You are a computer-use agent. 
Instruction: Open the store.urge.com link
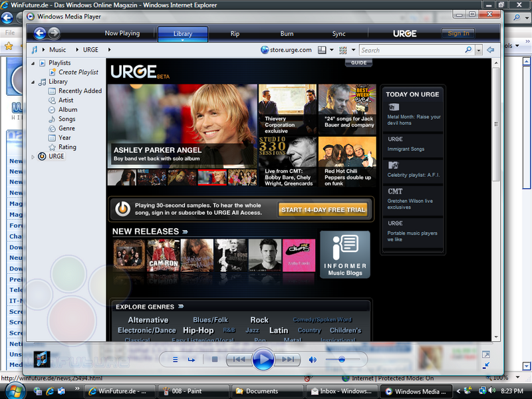(287, 50)
